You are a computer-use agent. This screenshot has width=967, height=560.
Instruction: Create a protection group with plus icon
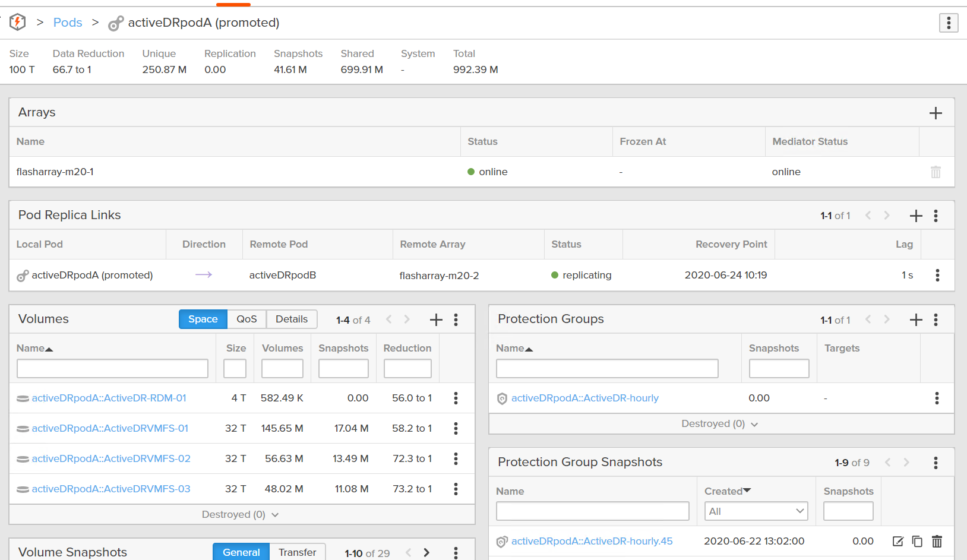(916, 319)
